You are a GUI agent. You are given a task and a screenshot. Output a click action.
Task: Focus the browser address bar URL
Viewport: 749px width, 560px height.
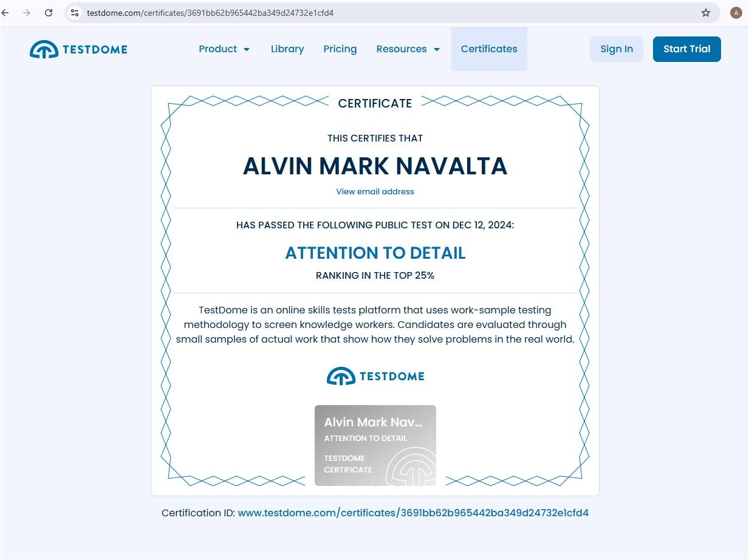tap(210, 13)
